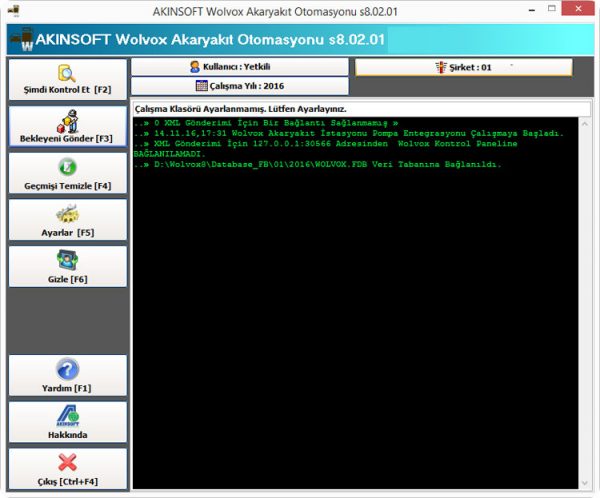This screenshot has width=600, height=498.
Task: Click the Geçmişi Temizle green icon
Action: [67, 167]
